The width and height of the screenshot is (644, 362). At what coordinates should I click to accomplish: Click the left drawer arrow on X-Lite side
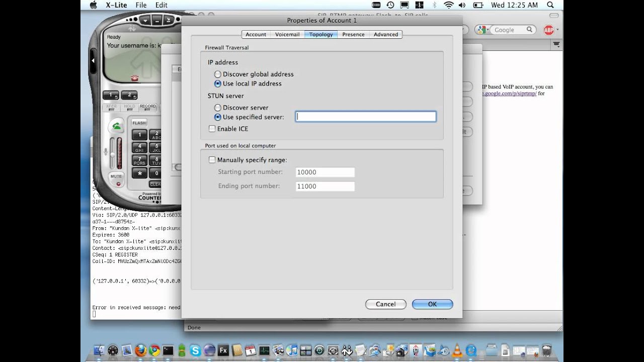point(93,60)
